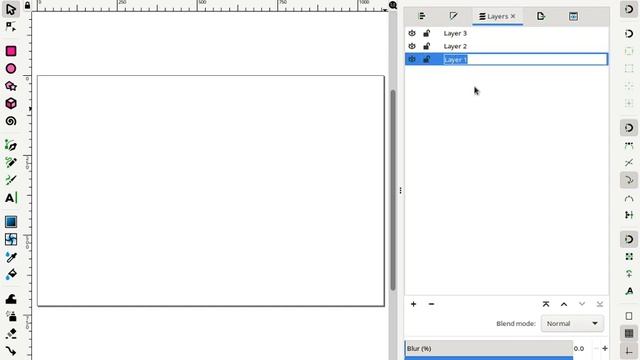
Task: Select the Connector tool
Action: tap(11, 351)
